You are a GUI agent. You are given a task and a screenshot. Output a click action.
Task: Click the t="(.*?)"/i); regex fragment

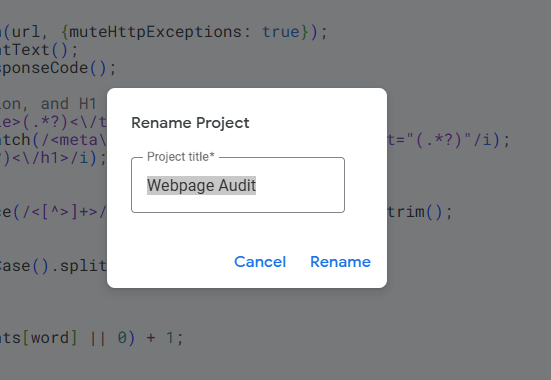click(x=448, y=140)
